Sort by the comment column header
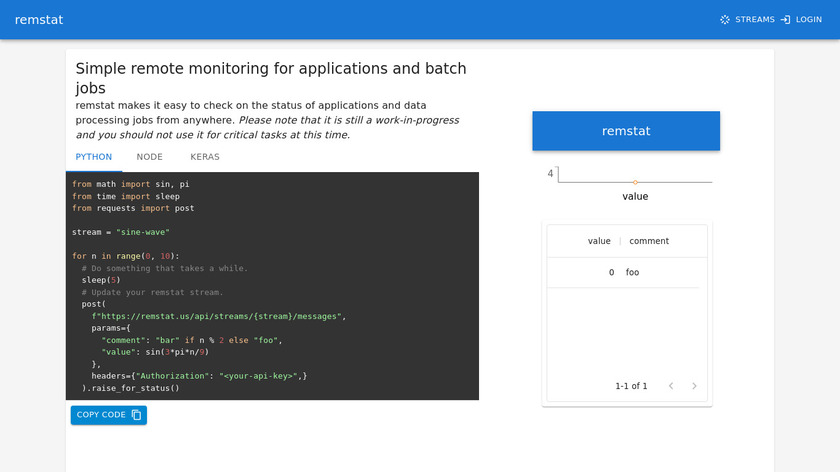 click(x=649, y=241)
